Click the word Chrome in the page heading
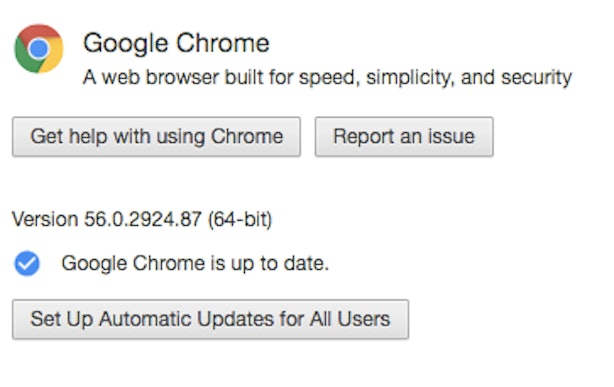The width and height of the screenshot is (614, 387). [222, 43]
